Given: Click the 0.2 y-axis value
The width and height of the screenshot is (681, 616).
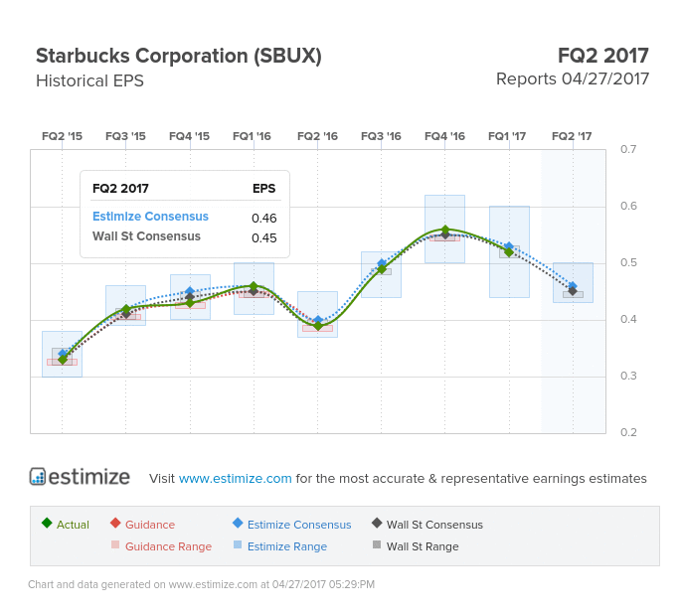Looking at the screenshot, I should (628, 432).
